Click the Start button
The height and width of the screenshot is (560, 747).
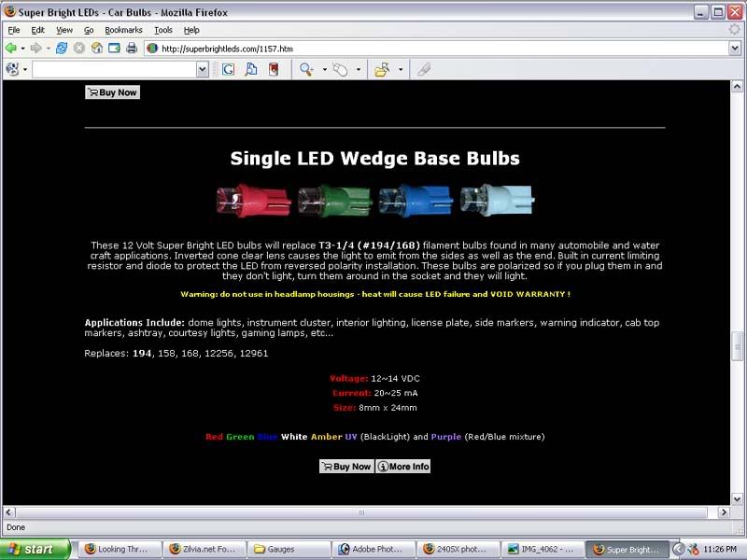(x=35, y=549)
